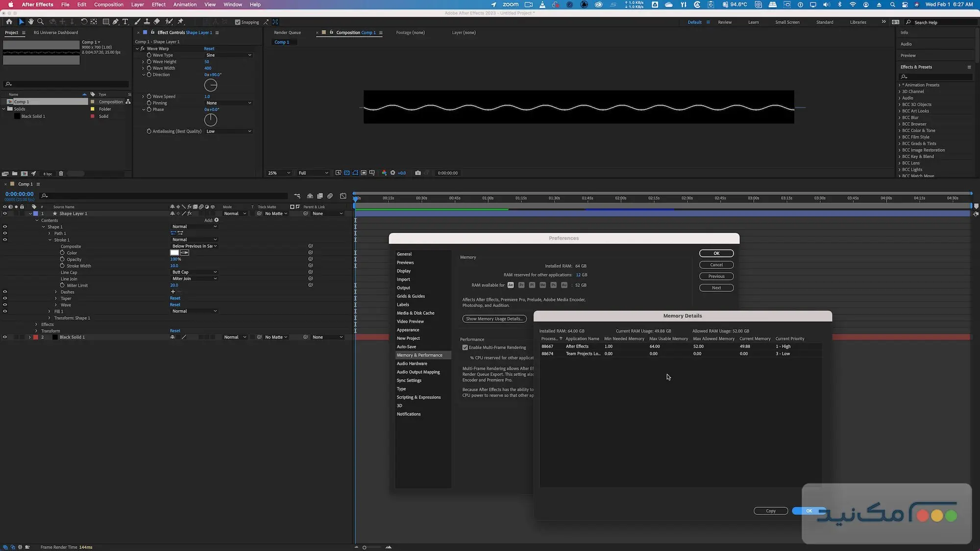Screen dimensions: 980x551
Task: Select the Zoom tool
Action: point(41,22)
